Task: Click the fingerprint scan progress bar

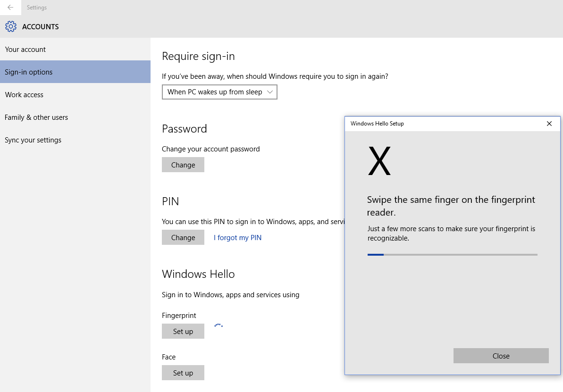Action: pyautogui.click(x=453, y=255)
